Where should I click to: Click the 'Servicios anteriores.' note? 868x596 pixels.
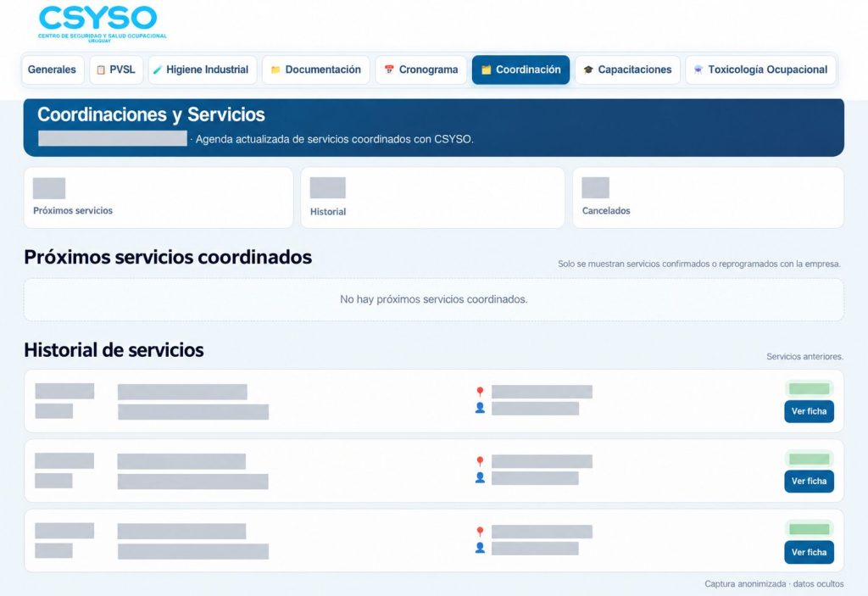coord(805,357)
